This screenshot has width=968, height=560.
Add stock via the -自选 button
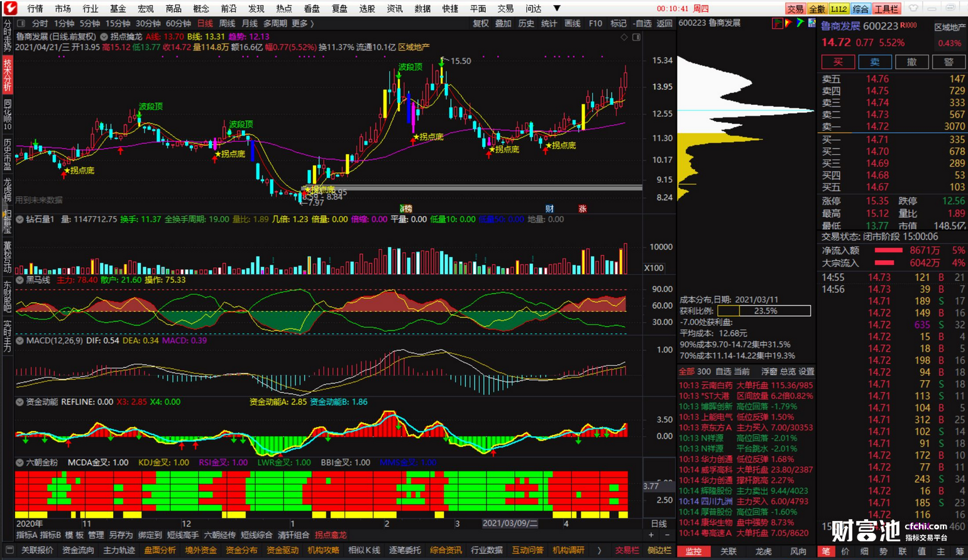point(642,23)
